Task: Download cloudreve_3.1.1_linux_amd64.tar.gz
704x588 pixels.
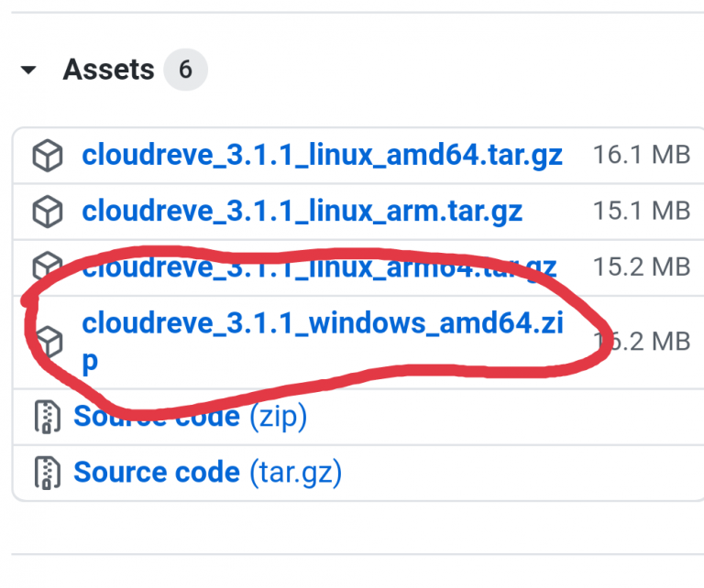Action: coord(322,155)
